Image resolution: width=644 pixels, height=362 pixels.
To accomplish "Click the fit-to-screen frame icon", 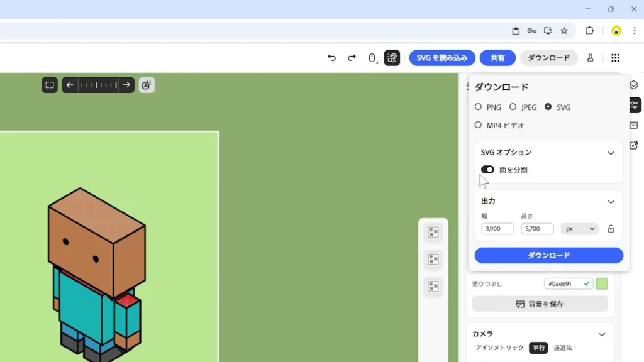I will point(50,85).
